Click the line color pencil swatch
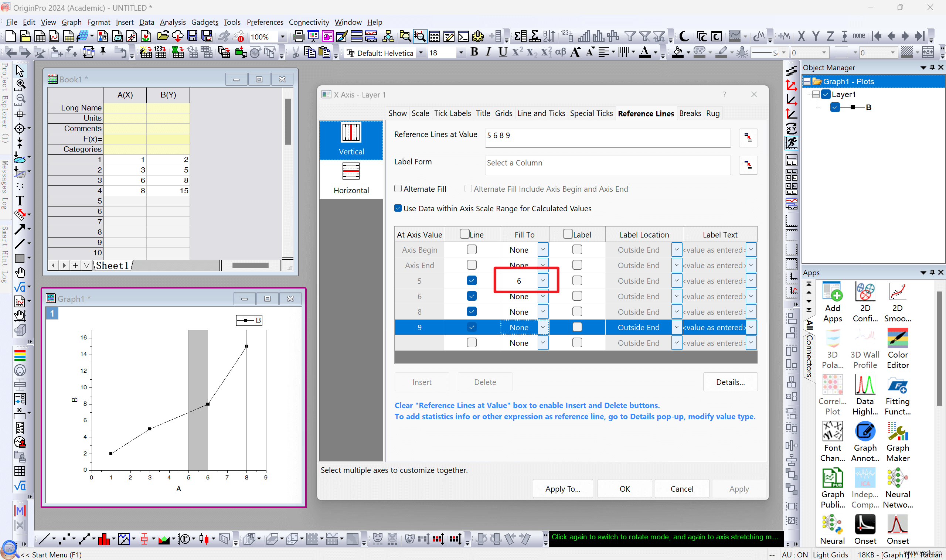This screenshot has height=560, width=946. tap(721, 52)
